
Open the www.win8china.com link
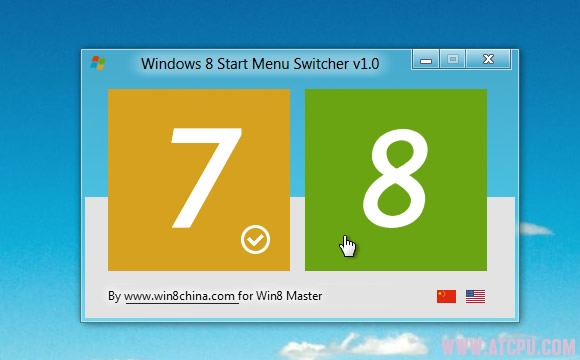179,296
